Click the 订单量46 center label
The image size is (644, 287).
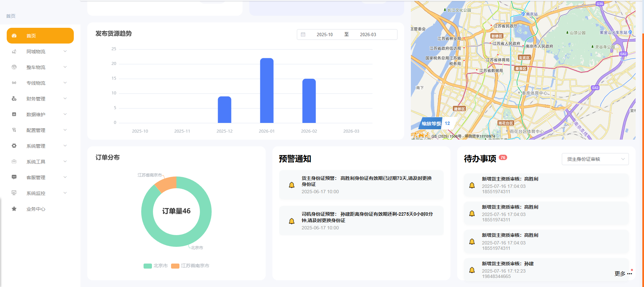coord(176,211)
